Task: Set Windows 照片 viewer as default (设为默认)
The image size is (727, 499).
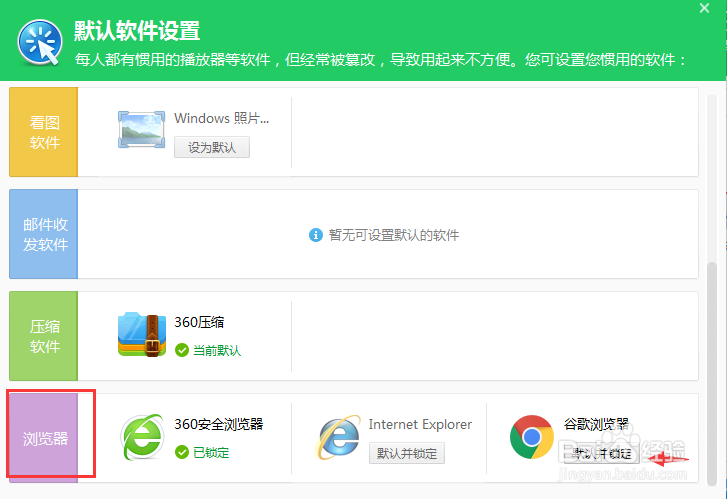Action: [x=212, y=147]
